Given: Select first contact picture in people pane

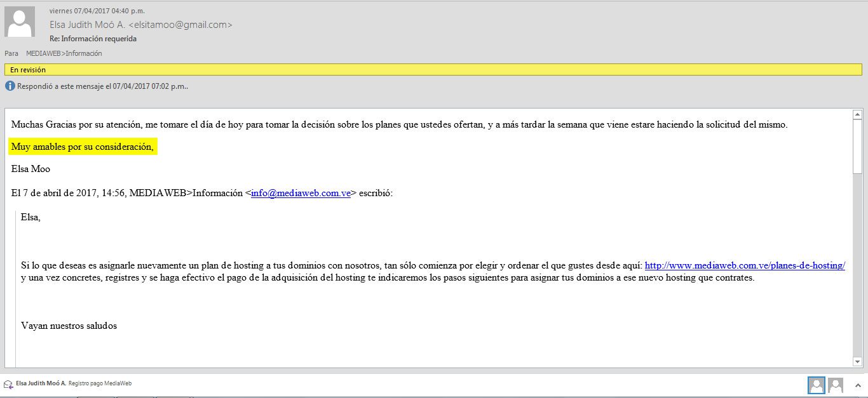Looking at the screenshot, I should (x=816, y=385).
